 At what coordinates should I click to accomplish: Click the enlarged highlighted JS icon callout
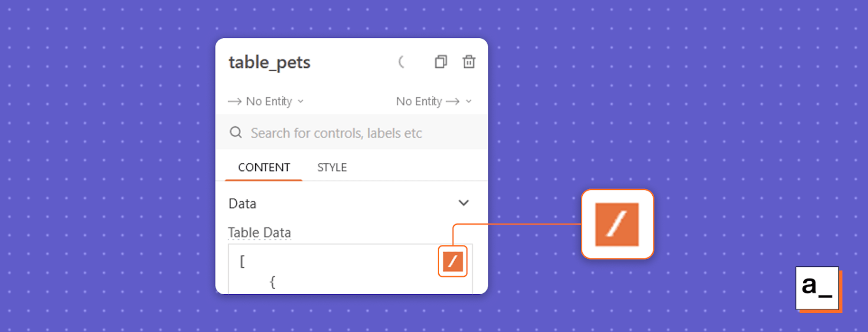point(617,224)
